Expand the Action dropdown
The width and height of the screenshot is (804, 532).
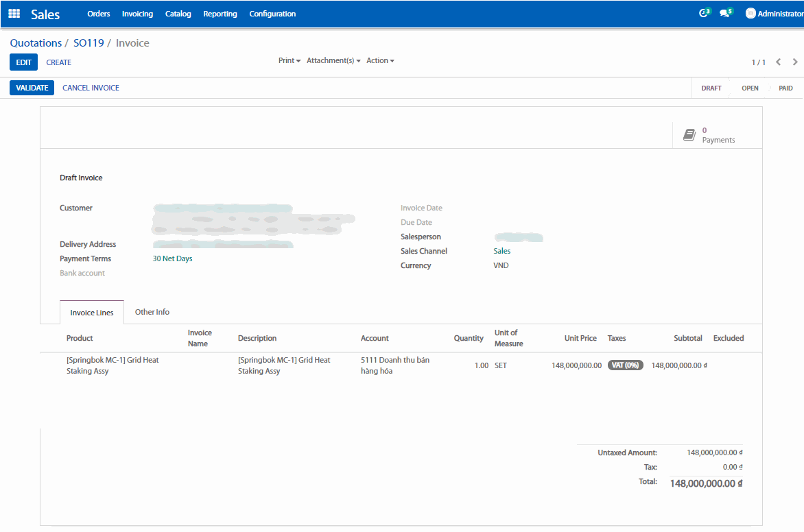pos(380,61)
